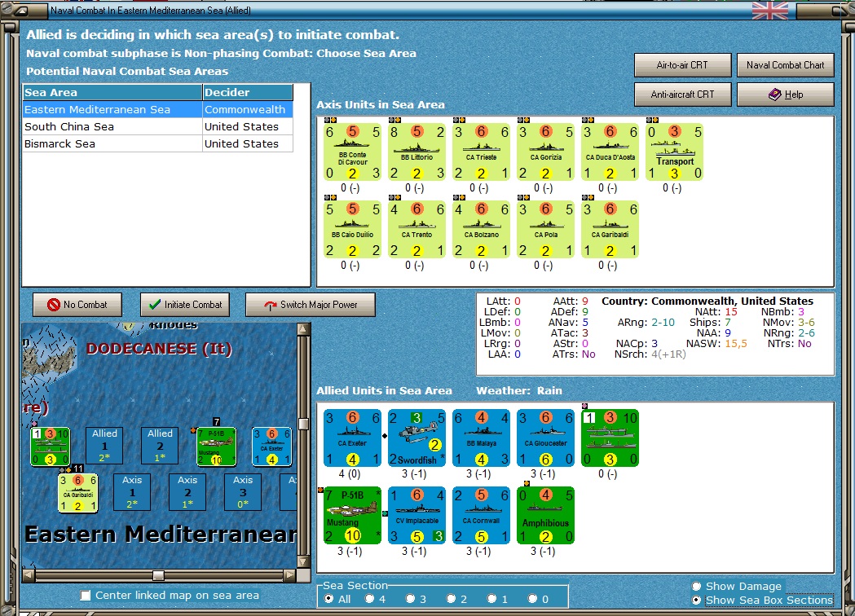Click green transport counter on the map

pyautogui.click(x=51, y=447)
